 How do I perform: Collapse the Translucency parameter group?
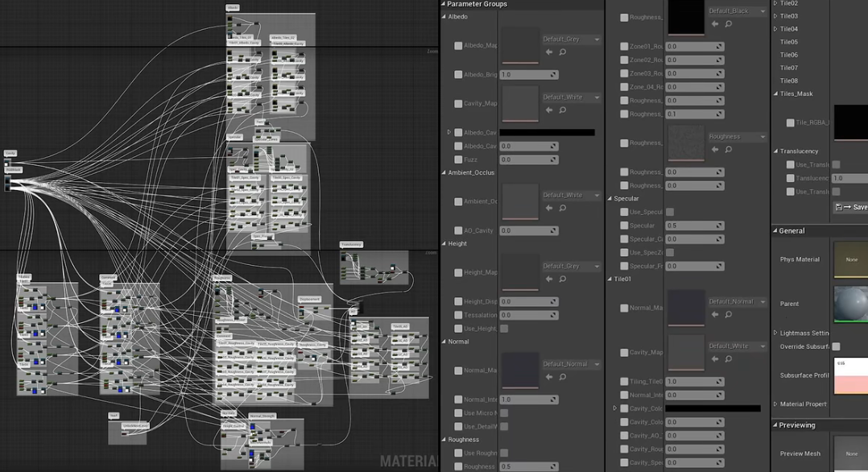(x=775, y=151)
